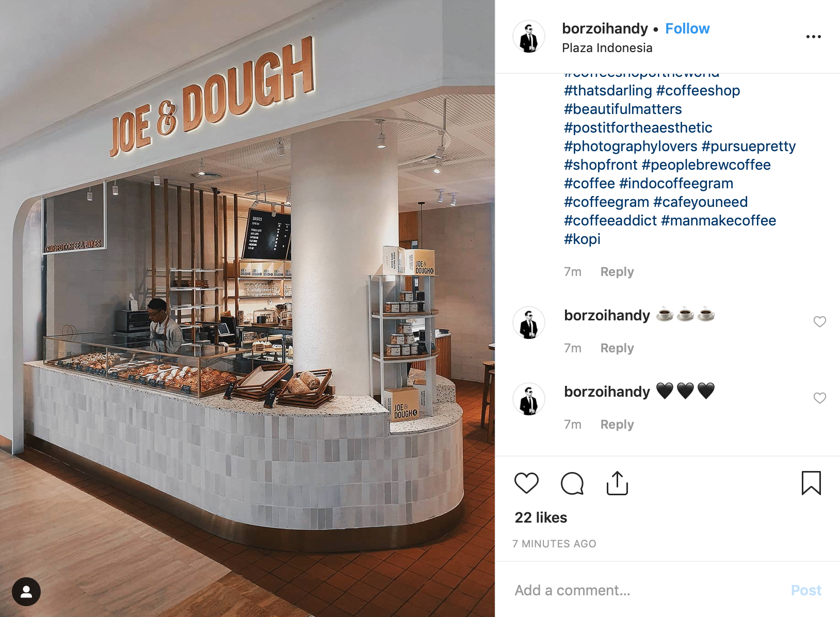Open the #coffeeshop hashtag
This screenshot has height=617, width=840.
coord(698,91)
